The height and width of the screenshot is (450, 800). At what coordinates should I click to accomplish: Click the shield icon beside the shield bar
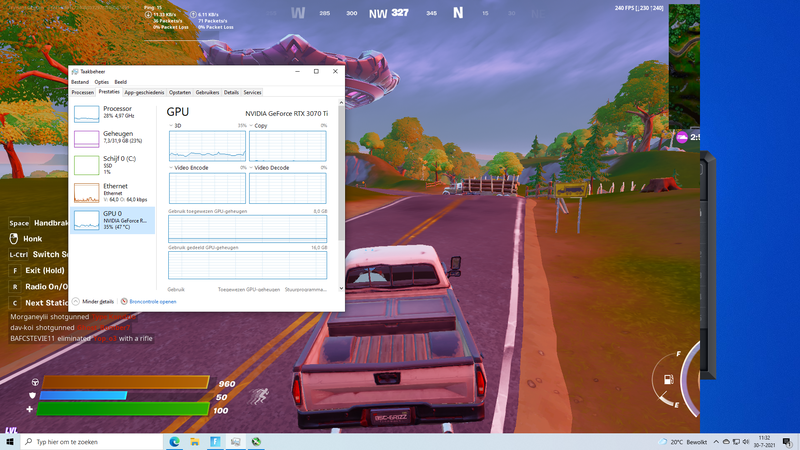coord(33,395)
